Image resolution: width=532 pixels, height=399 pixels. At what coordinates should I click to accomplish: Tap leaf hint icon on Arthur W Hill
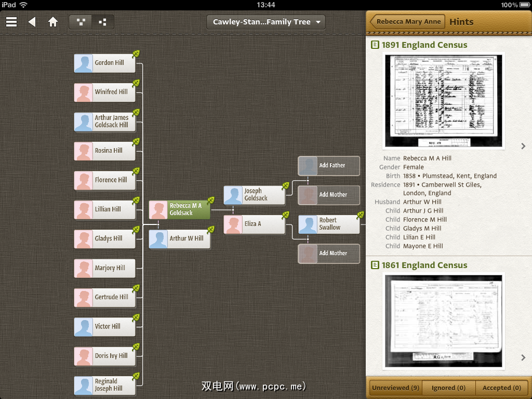pyautogui.click(x=211, y=230)
